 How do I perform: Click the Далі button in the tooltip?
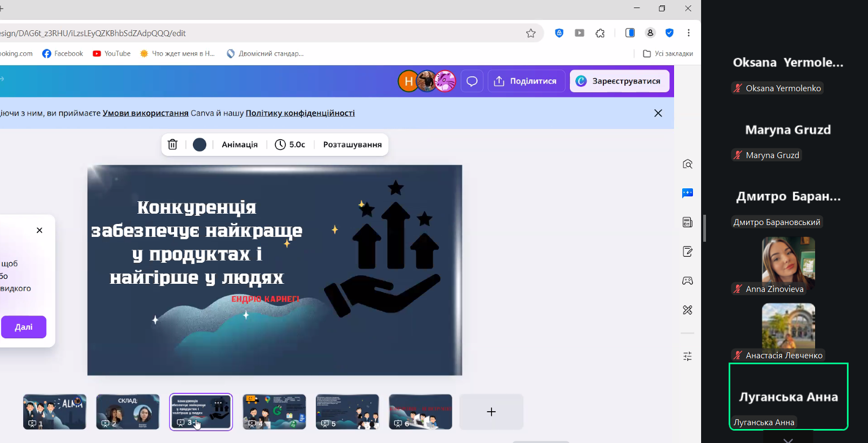tap(24, 327)
